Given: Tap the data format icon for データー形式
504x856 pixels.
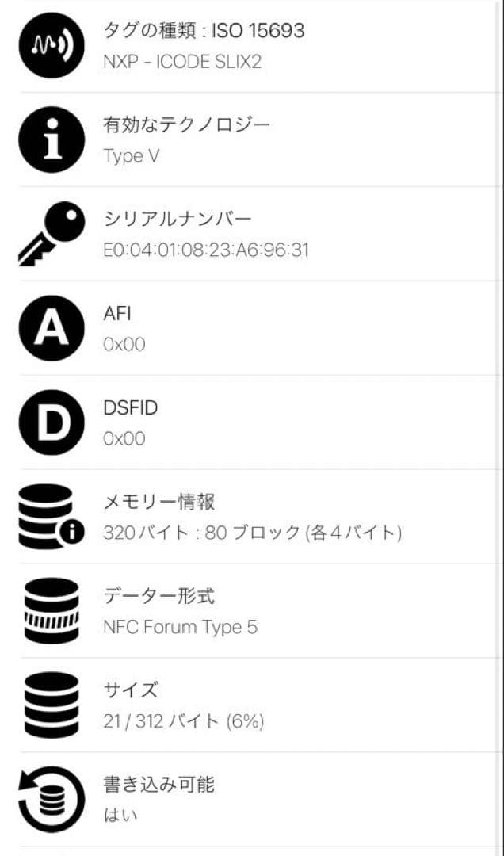Looking at the screenshot, I should (x=51, y=610).
